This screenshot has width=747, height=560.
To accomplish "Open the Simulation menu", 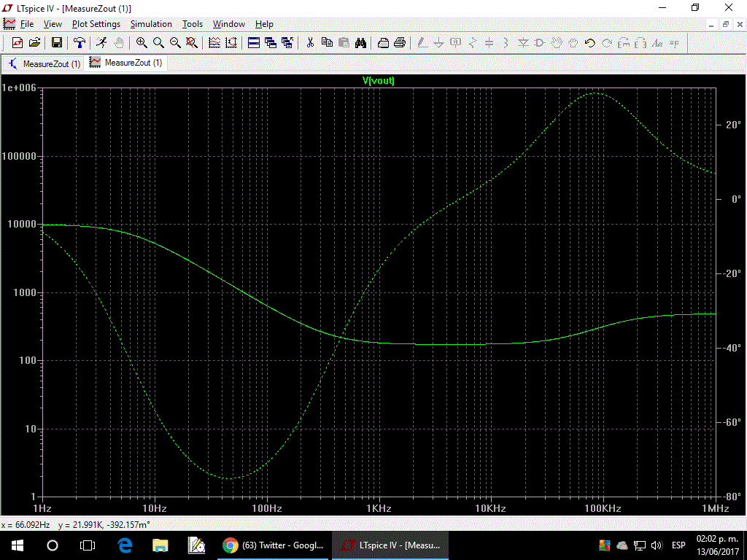I will point(151,24).
